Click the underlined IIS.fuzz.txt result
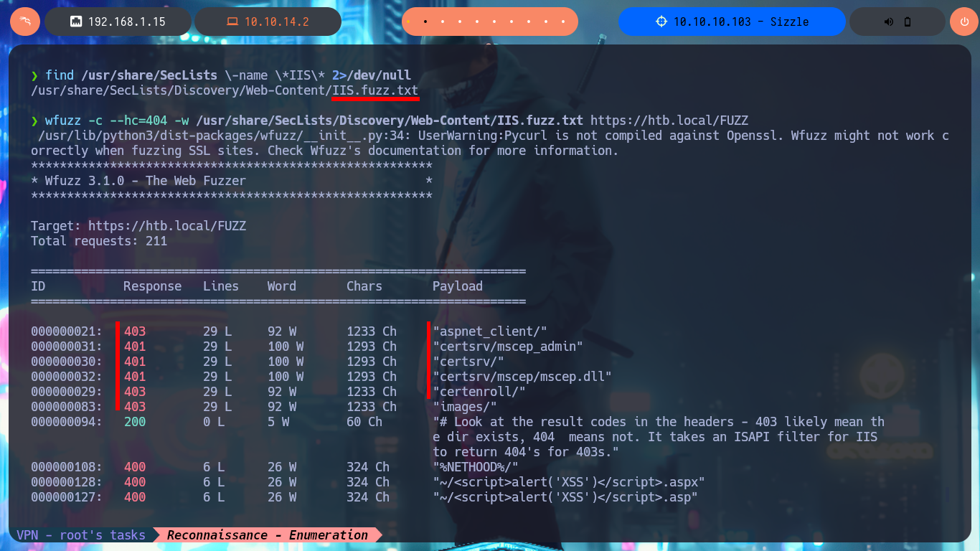 (375, 90)
